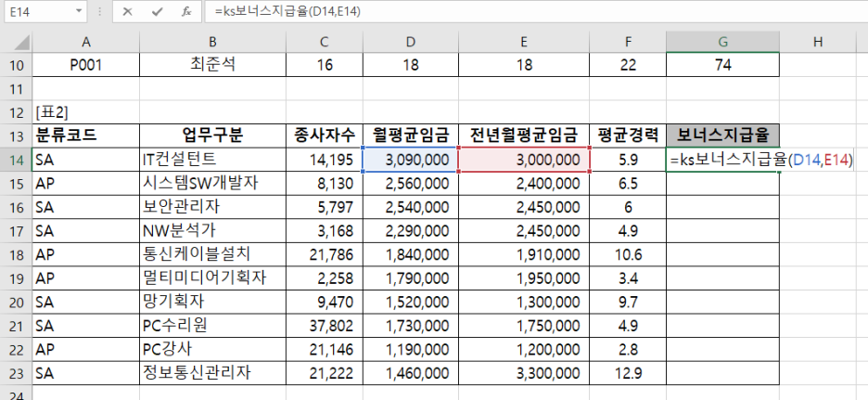Cancel the formula entry with X icon

tap(127, 11)
